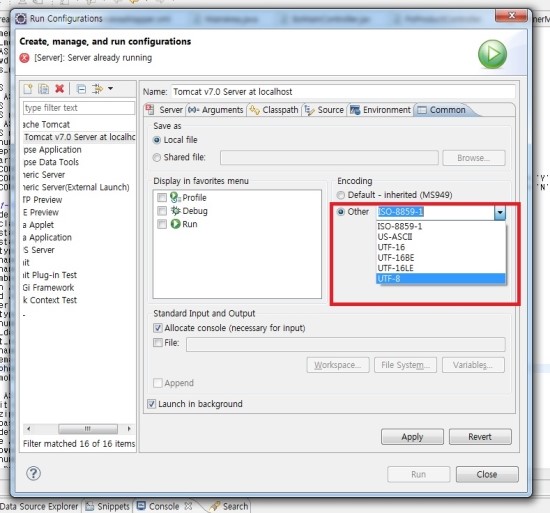Screen dimensions: 550x513
Task: Choose UTF-16 from the encoding list
Action: pyautogui.click(x=441, y=247)
